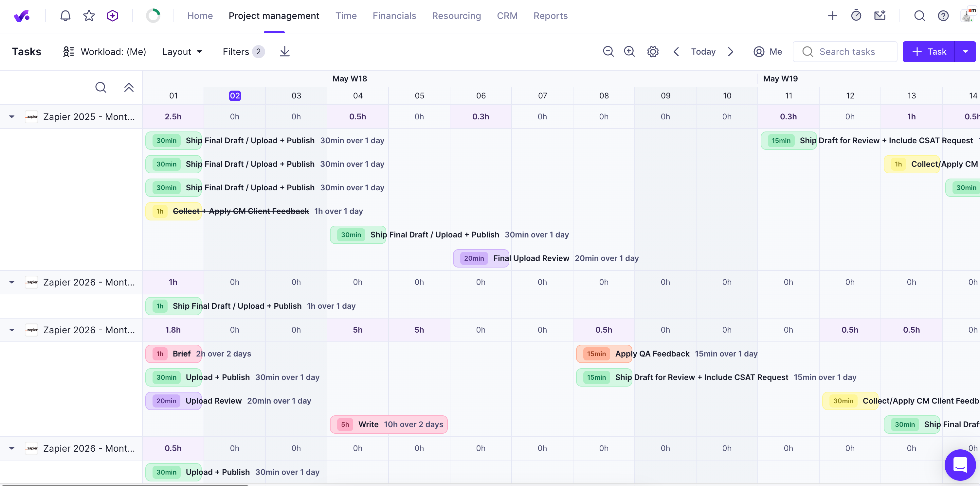Open the Task button dropdown arrow
Image resolution: width=980 pixels, height=486 pixels.
point(965,52)
